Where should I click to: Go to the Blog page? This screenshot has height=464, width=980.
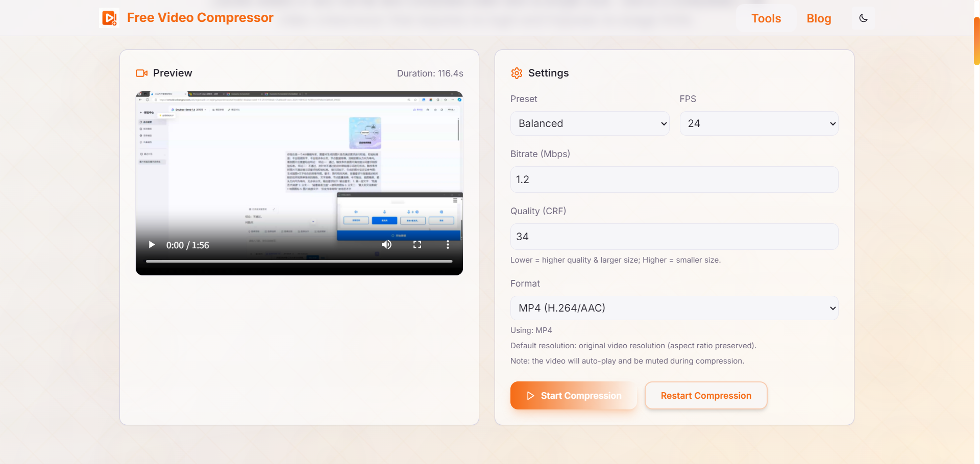tap(819, 18)
